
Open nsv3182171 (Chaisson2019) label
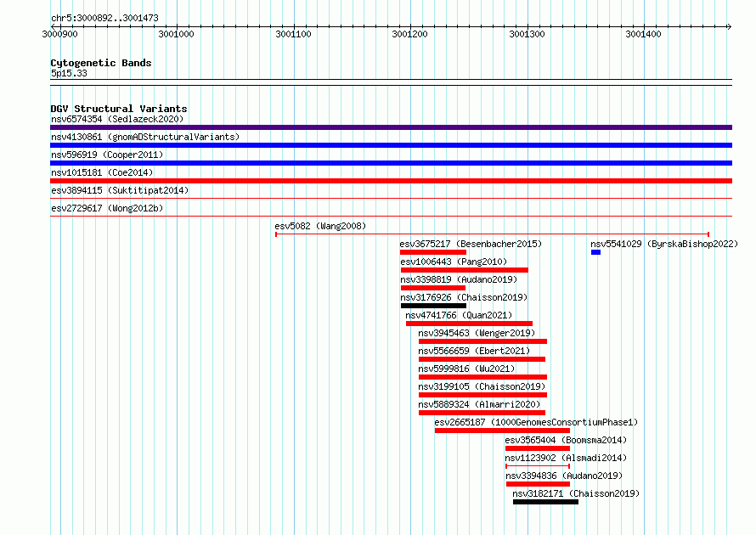(x=576, y=493)
